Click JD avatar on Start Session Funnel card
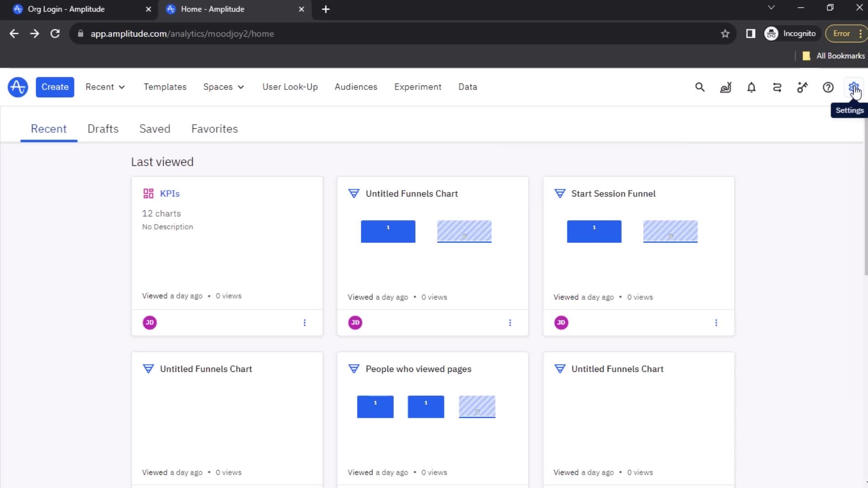868x488 pixels. [561, 323]
